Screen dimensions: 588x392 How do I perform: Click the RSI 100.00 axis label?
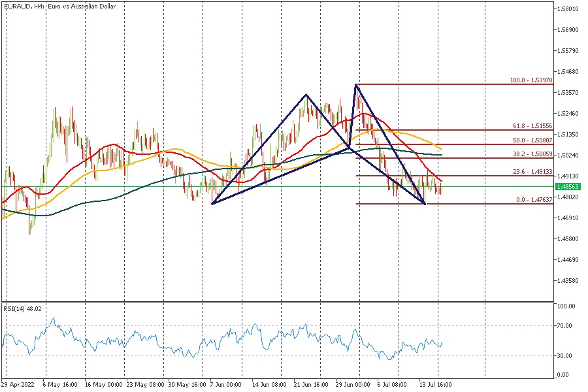coord(566,306)
